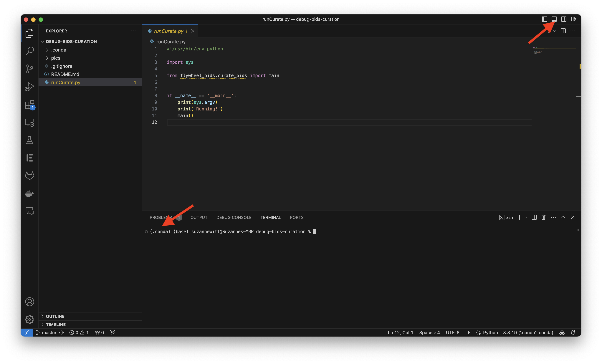Open the Extensions view with badge
Viewport: 602px width, 364px height.
(x=30, y=105)
